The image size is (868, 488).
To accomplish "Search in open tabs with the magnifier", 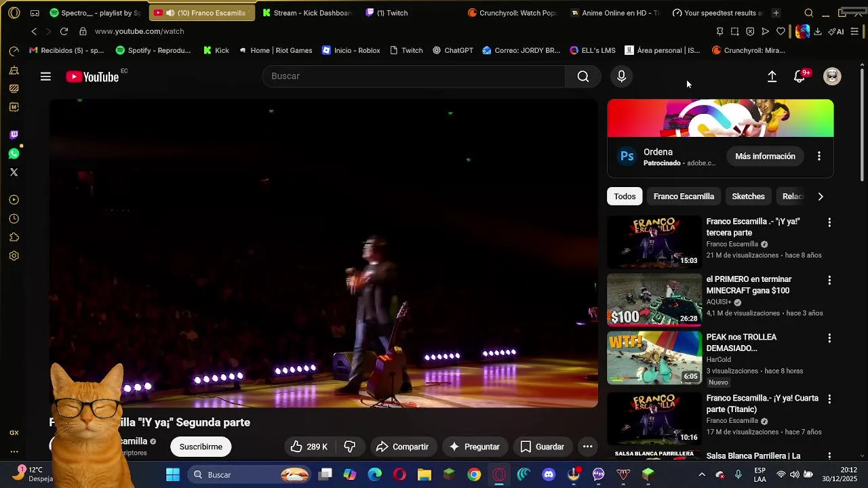I will coord(808,13).
